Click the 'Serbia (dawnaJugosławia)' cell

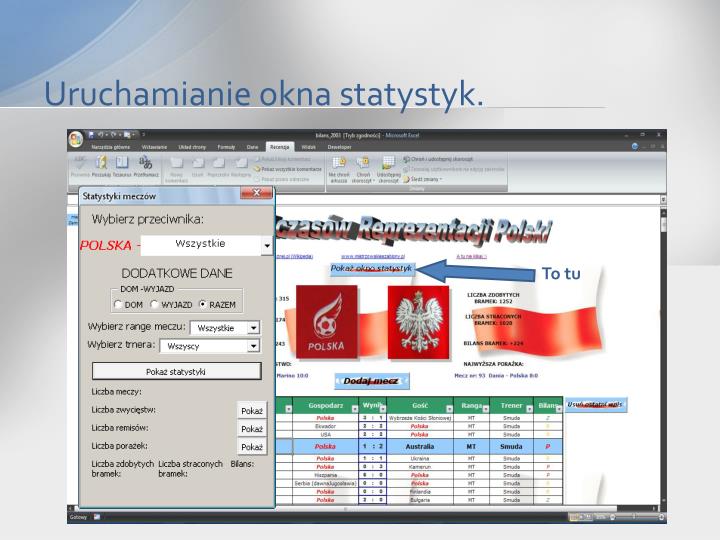[326, 483]
